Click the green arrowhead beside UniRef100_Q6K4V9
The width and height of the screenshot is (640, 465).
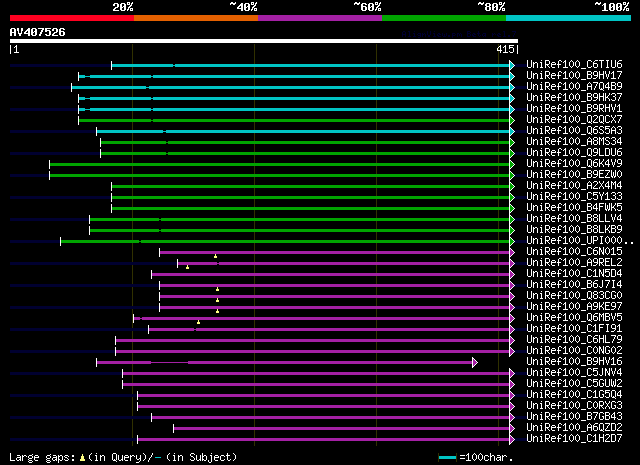tap(512, 164)
